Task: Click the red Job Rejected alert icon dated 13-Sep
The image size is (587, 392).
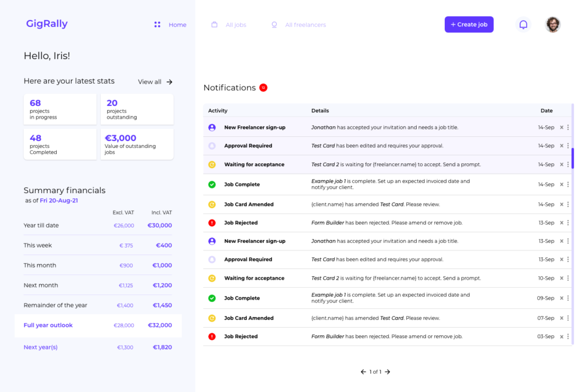Action: 212,223
